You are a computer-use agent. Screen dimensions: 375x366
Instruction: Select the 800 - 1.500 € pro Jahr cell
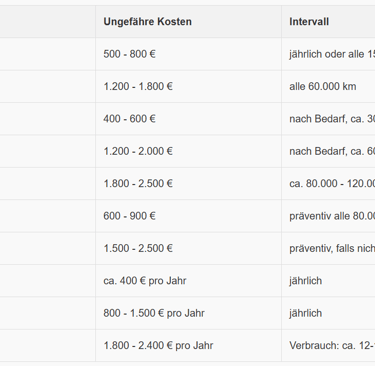(x=188, y=313)
